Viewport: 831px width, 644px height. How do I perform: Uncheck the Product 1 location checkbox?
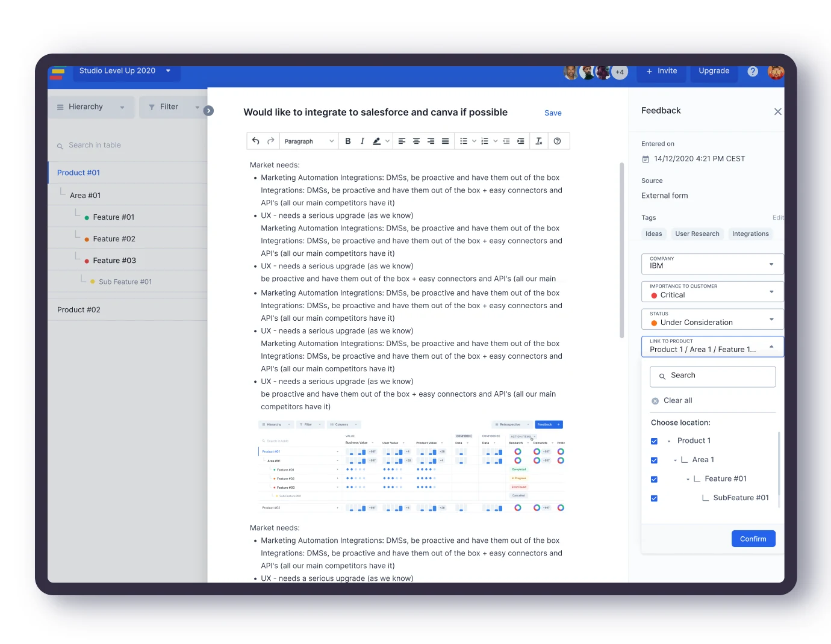tap(654, 441)
